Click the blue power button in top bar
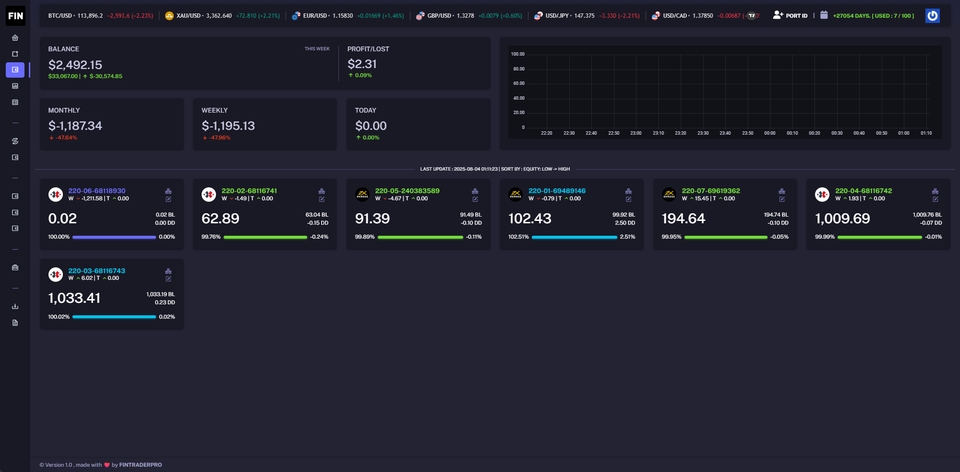 click(932, 15)
